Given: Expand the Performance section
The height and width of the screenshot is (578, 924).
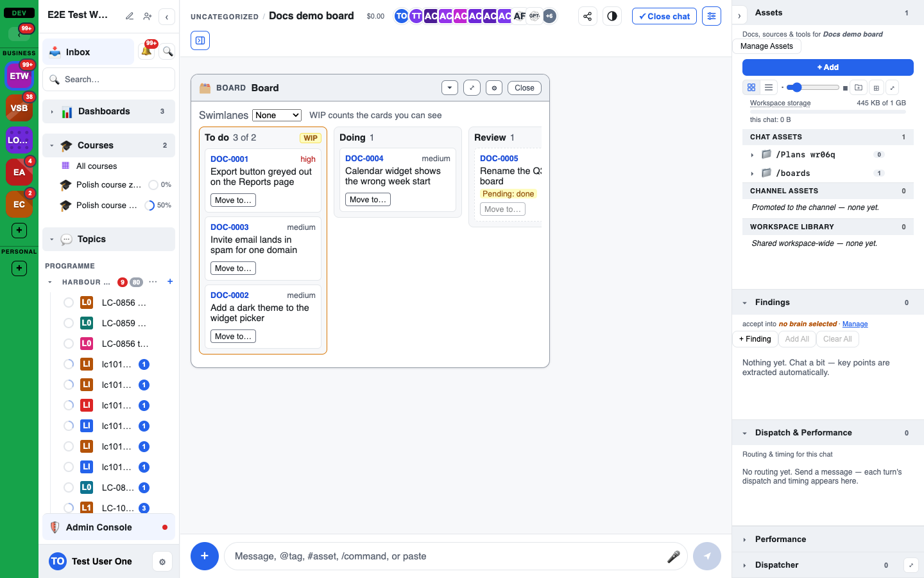Looking at the screenshot, I should tap(745, 539).
